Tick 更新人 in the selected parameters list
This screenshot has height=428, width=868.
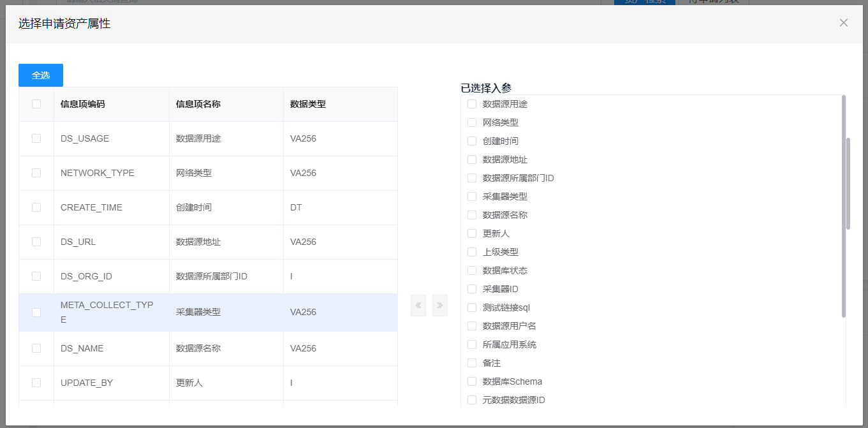[472, 233]
